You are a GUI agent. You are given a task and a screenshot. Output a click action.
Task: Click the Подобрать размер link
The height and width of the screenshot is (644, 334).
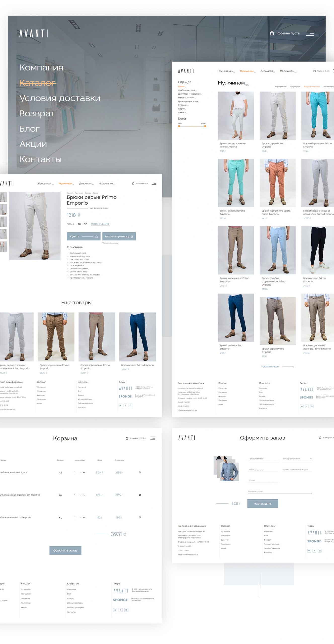click(100, 224)
